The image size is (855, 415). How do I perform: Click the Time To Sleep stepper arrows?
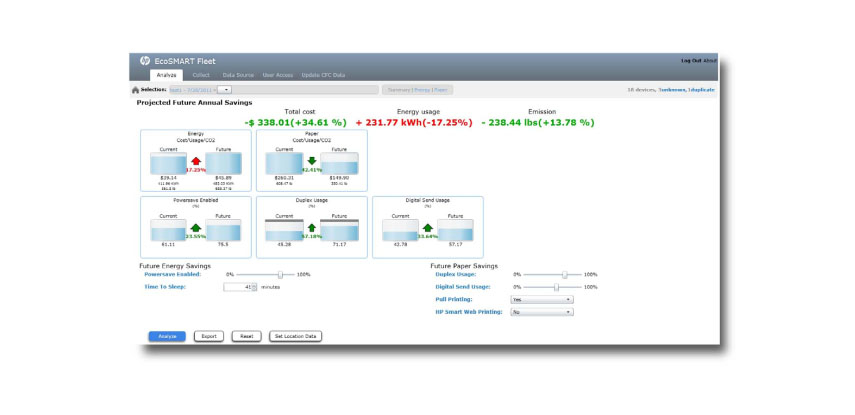(254, 287)
